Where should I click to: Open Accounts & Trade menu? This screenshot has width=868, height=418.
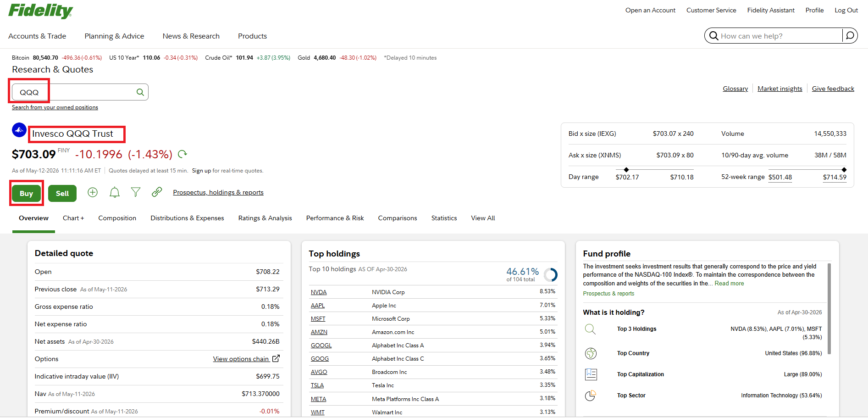coord(37,36)
